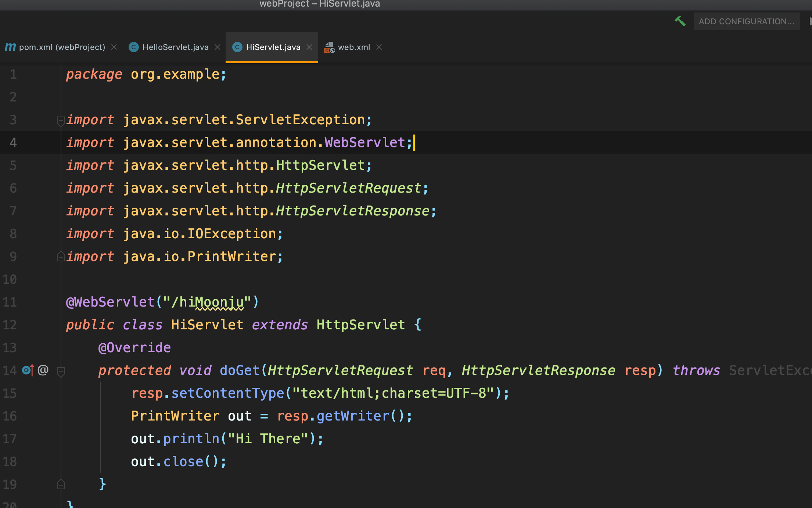The width and height of the screenshot is (812, 508).
Task: Click line number 1 in the gutter
Action: click(x=13, y=74)
